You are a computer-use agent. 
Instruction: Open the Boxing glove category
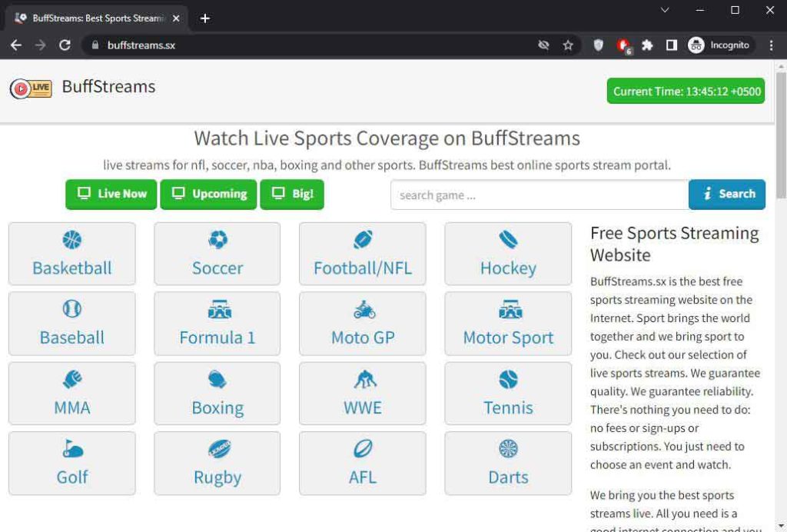click(x=218, y=394)
